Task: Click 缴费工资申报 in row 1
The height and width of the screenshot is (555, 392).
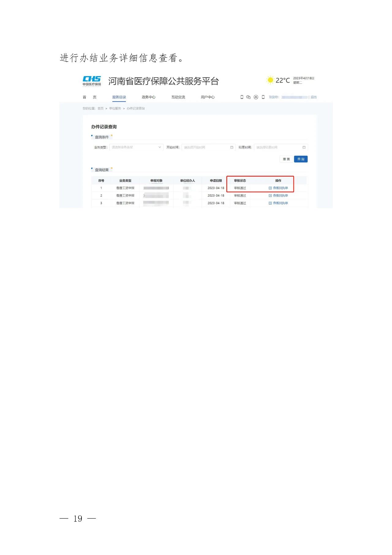Action: tap(125, 188)
